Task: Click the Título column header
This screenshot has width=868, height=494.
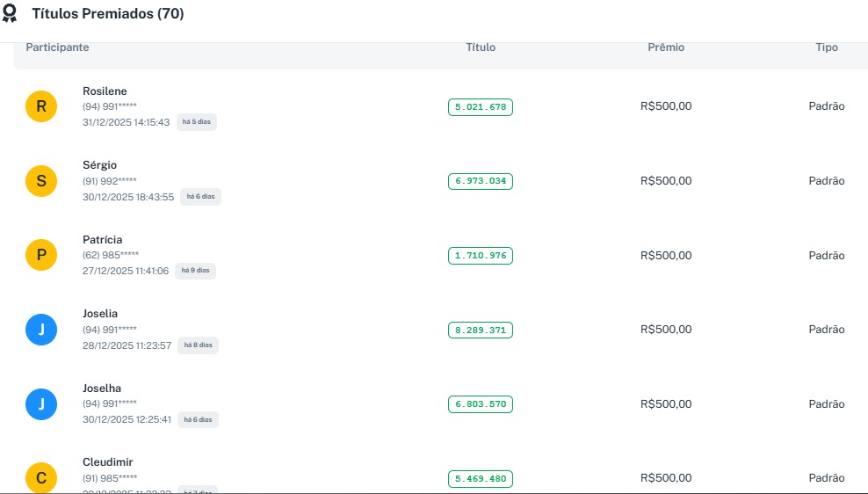Action: tap(481, 47)
